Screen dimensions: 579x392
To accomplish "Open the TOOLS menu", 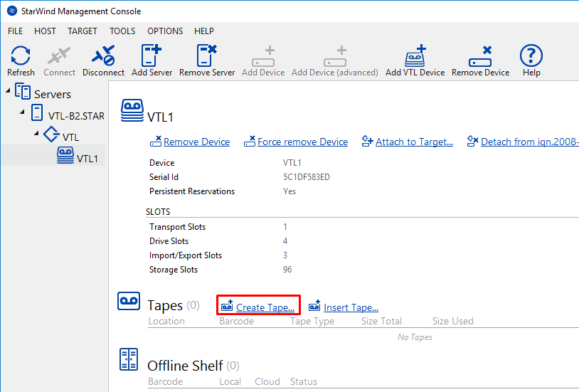I will point(122,31).
